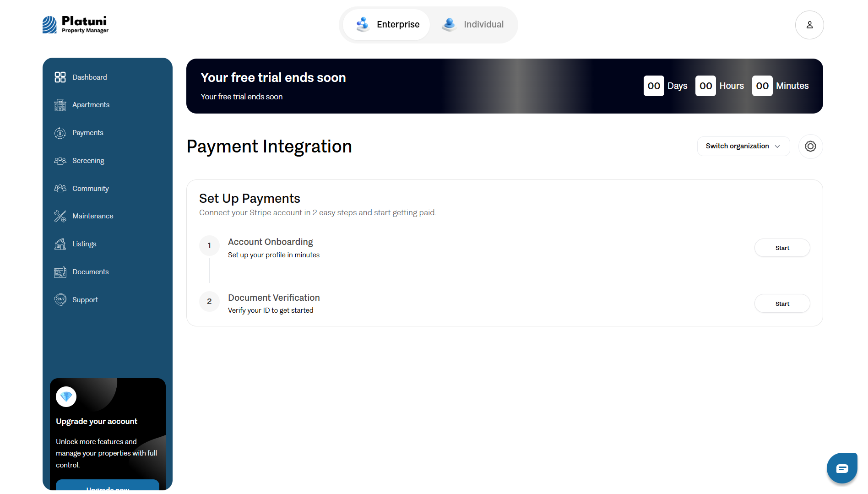Click 'Verify your ID to get started'

click(271, 310)
